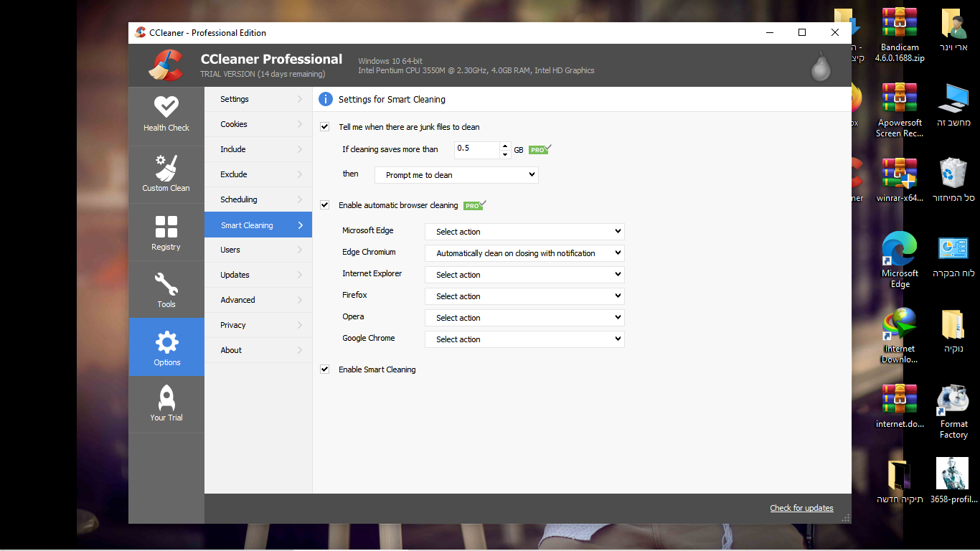Increase the GB threshold with up arrow
This screenshot has width=980, height=551.
click(505, 146)
